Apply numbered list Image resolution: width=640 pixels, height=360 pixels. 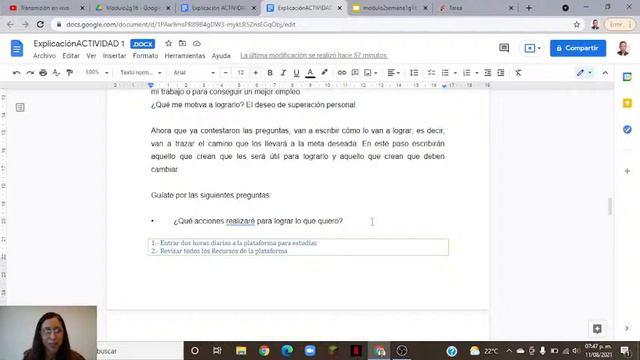click(467, 73)
